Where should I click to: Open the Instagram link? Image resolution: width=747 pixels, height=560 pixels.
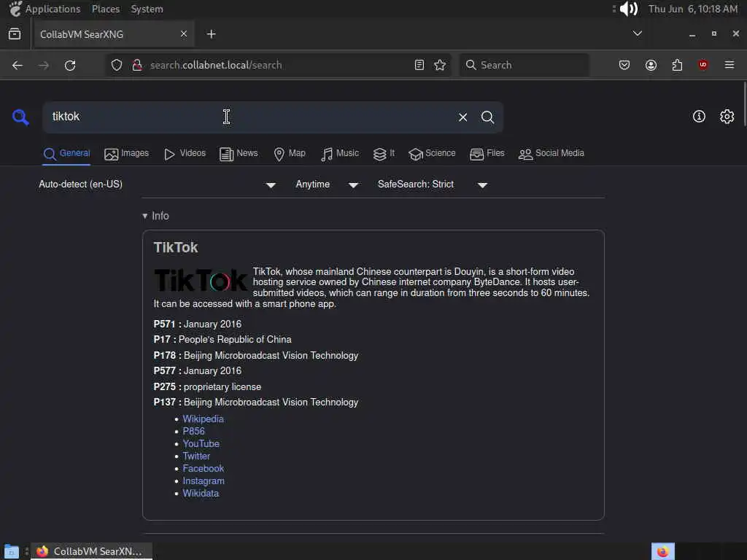204,481
